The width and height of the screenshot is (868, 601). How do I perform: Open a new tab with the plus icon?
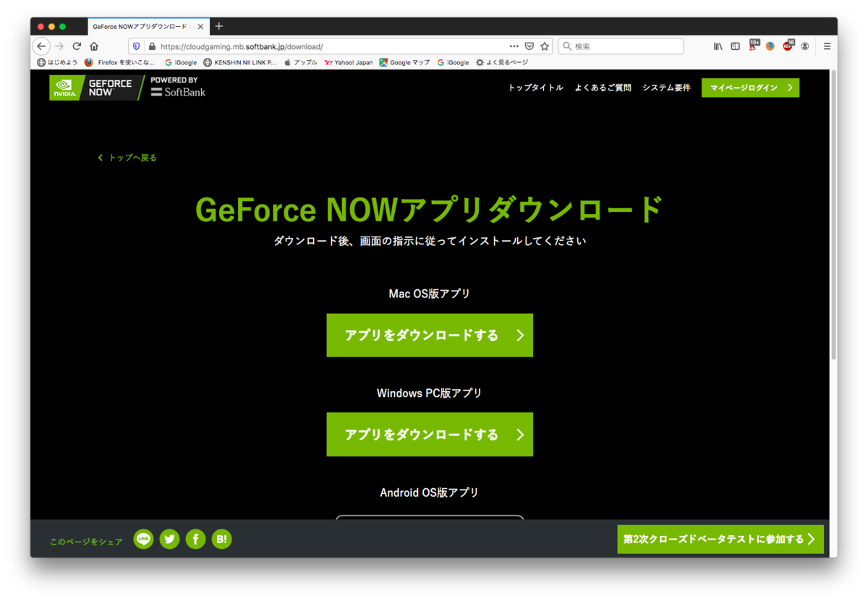tap(219, 26)
